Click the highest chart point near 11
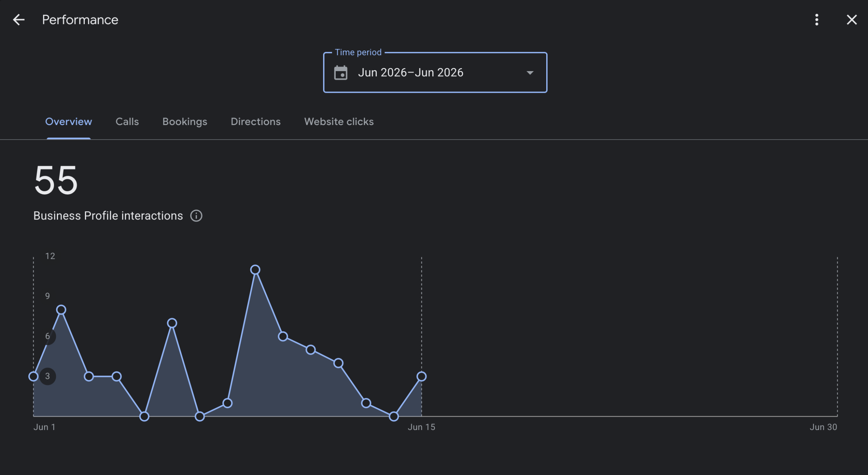 pyautogui.click(x=255, y=270)
